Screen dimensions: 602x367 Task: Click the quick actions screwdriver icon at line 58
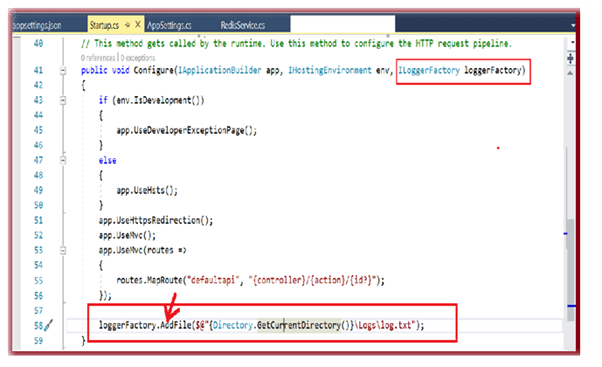(49, 325)
